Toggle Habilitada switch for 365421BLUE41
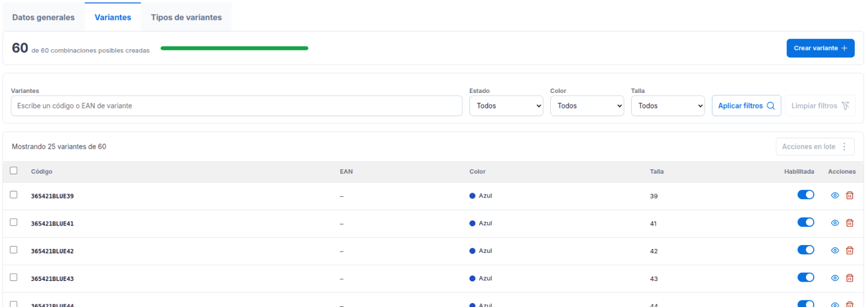This screenshot has width=868, height=307. click(805, 222)
